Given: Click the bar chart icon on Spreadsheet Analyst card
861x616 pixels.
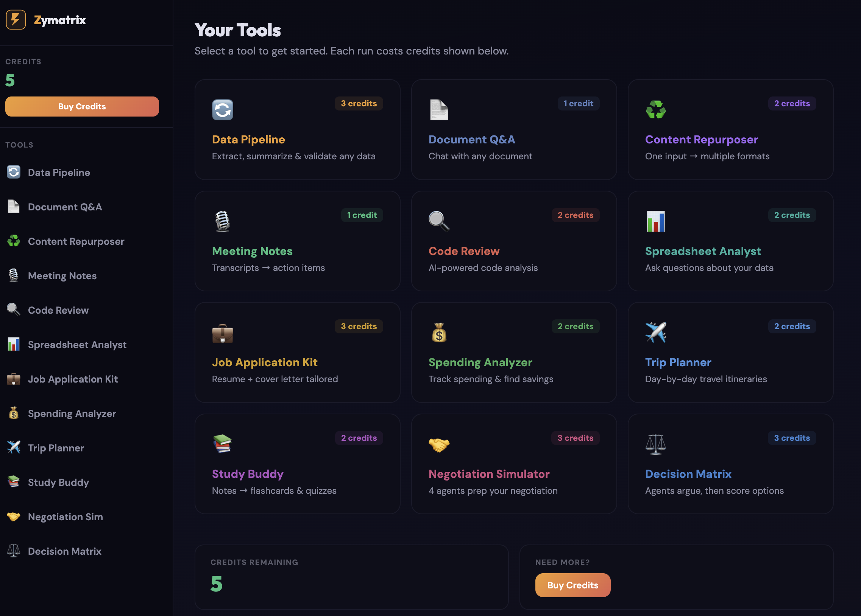Looking at the screenshot, I should point(655,221).
